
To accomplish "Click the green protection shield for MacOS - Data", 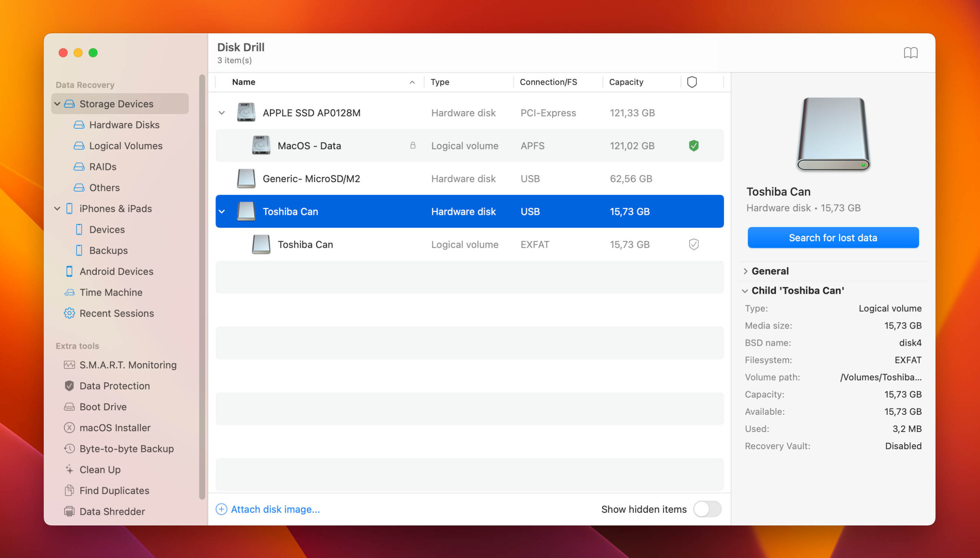I will point(694,146).
